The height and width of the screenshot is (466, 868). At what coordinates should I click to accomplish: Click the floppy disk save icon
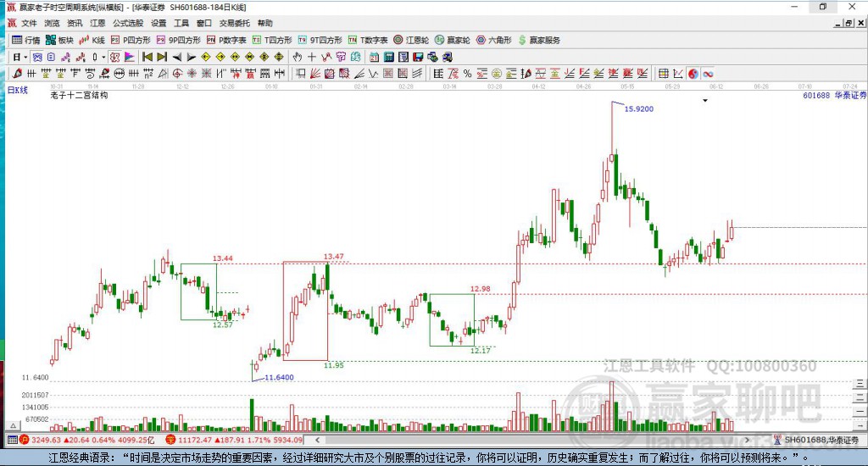(x=418, y=57)
